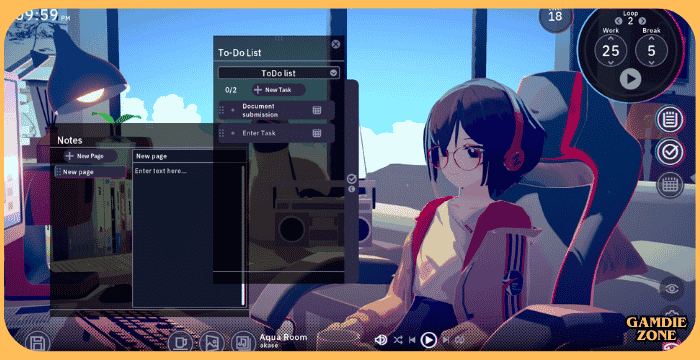Click the Work 25 minutes value
Screen dimensions: 700x360
[611, 51]
